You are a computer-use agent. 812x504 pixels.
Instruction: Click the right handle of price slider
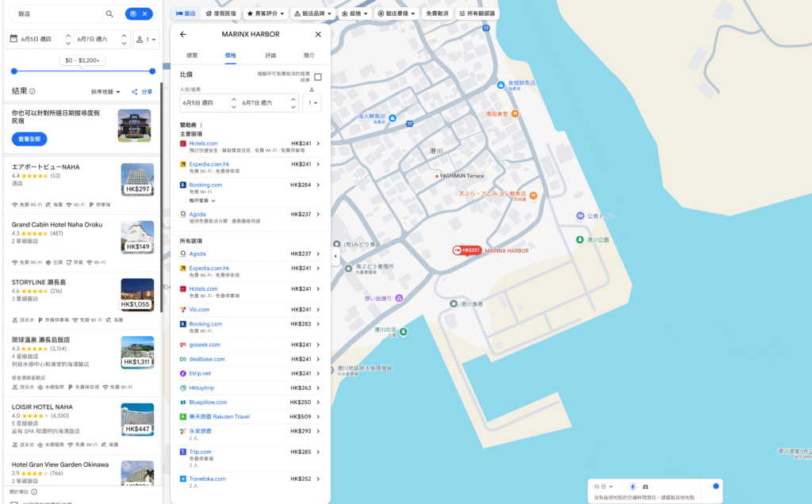click(152, 71)
